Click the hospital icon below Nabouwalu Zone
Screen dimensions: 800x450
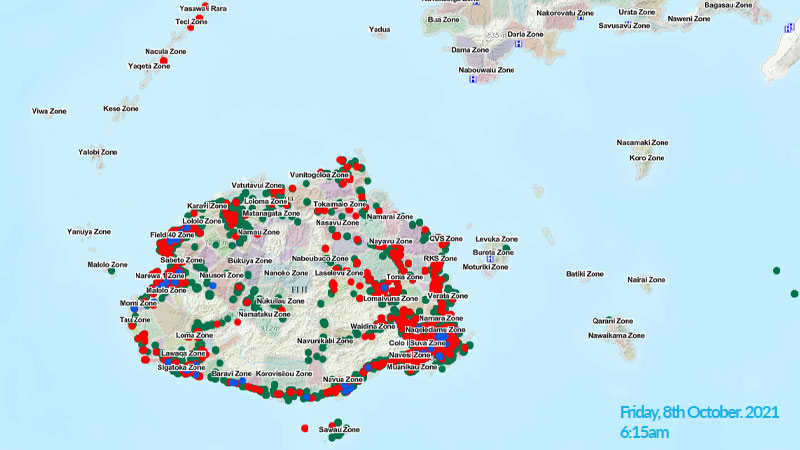coord(472,81)
